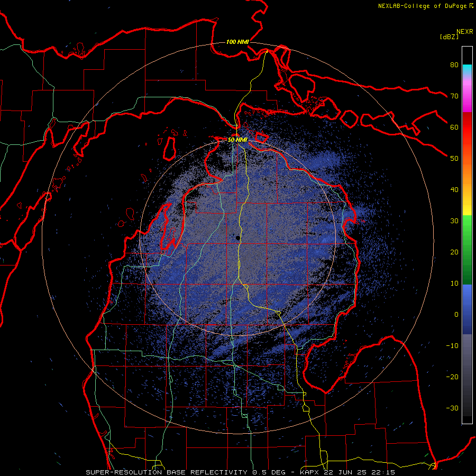Click the cyan segment of the color bar

467,69
